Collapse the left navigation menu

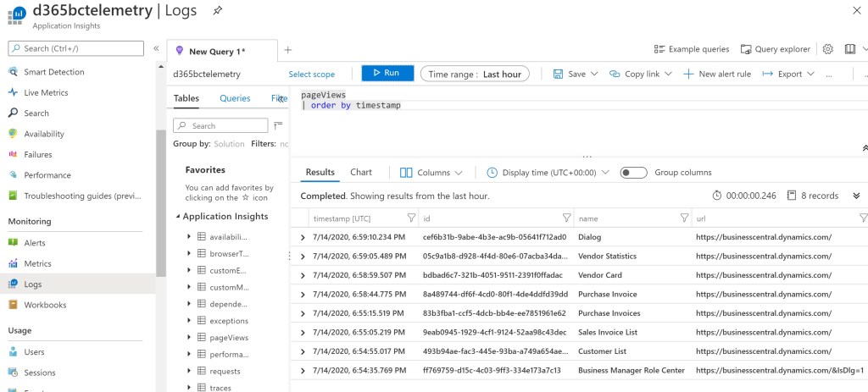[x=156, y=49]
